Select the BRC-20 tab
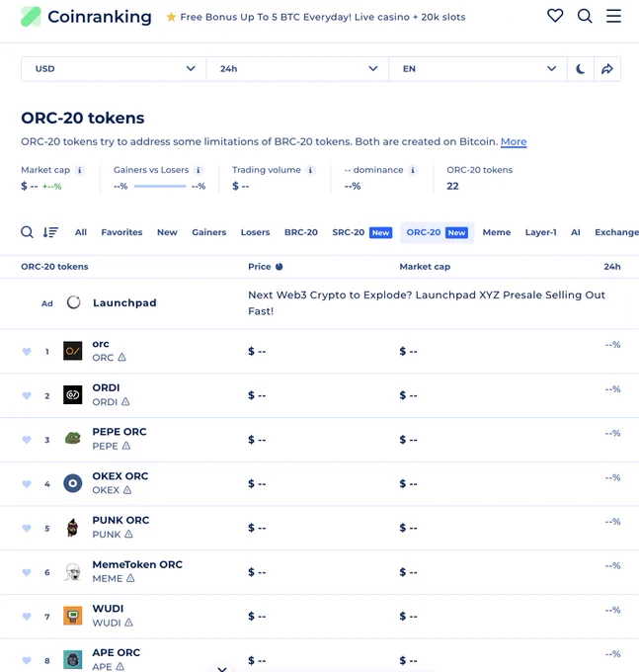Image resolution: width=639 pixels, height=672 pixels. pos(301,232)
